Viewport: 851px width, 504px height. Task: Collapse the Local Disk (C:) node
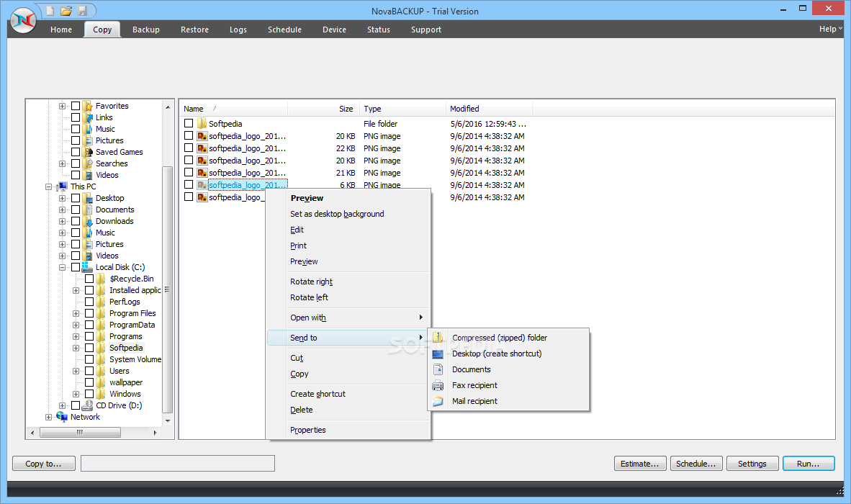pos(63,267)
